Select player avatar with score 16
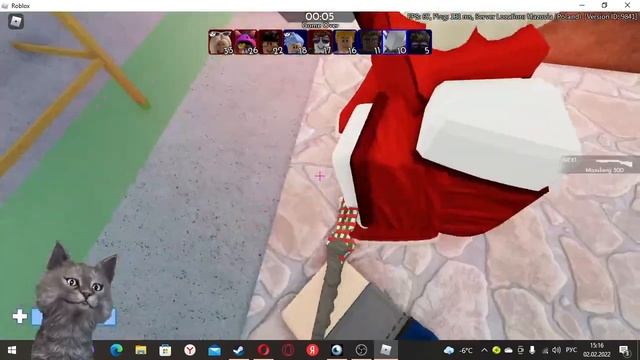The width and height of the screenshot is (640, 360). pyautogui.click(x=345, y=42)
